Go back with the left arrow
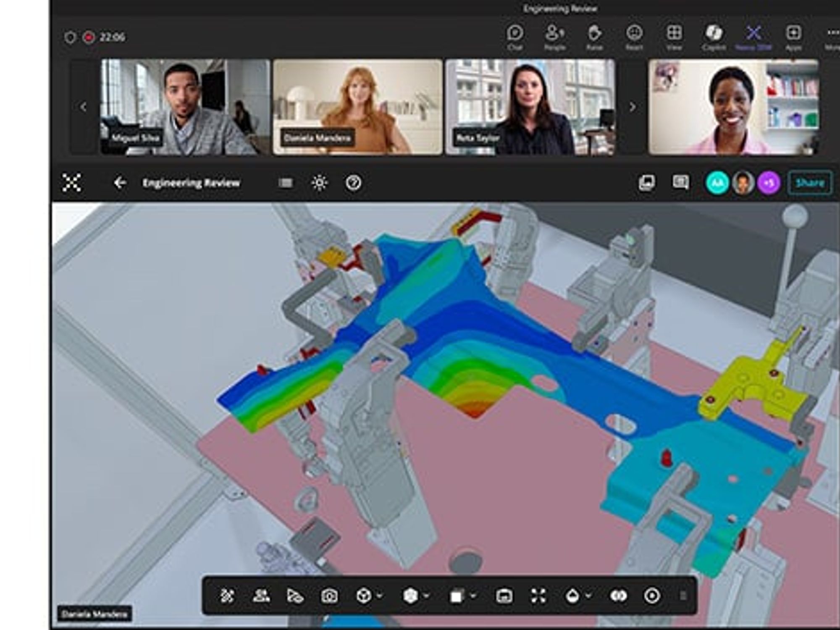 [x=120, y=183]
